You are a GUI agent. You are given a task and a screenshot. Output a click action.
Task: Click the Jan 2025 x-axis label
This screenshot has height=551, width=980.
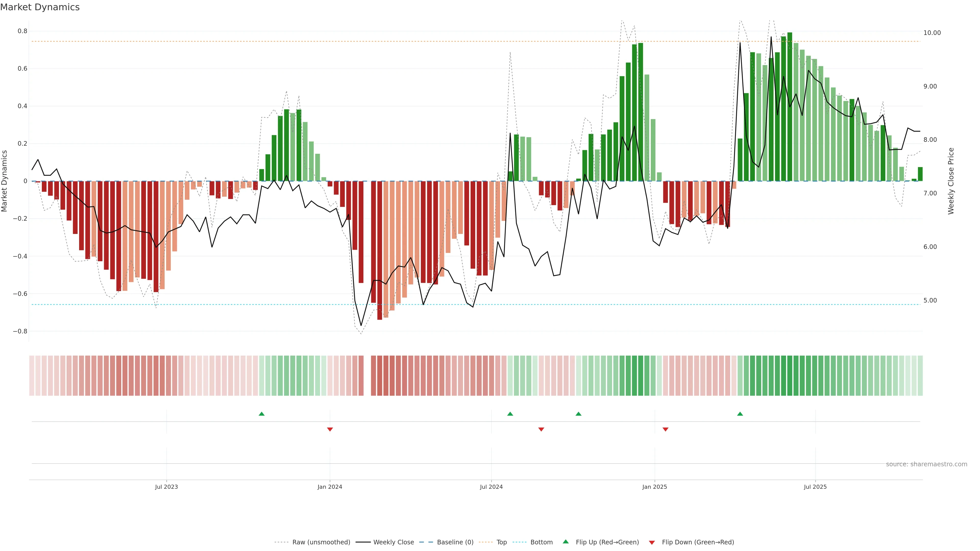coord(654,487)
